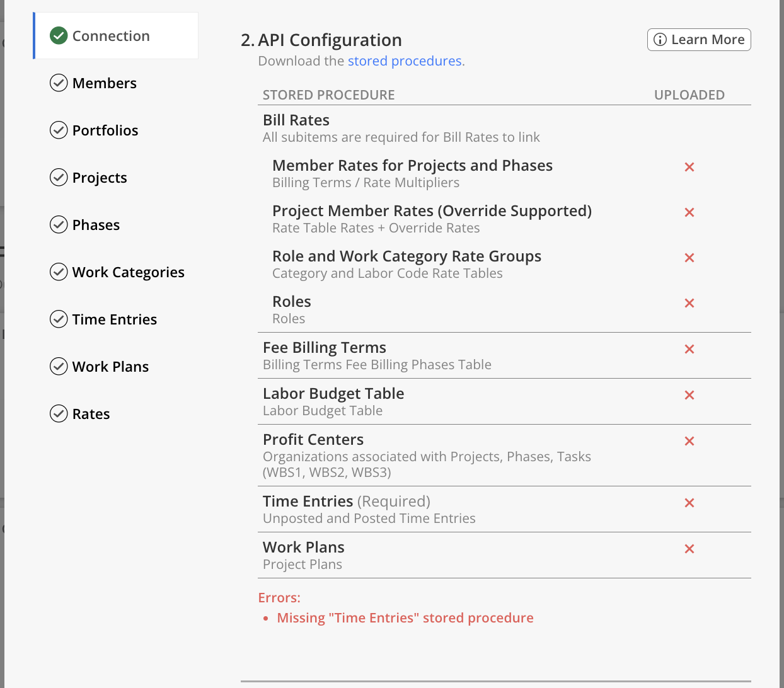The image size is (784, 688).
Task: Click the Learn More button
Action: click(x=699, y=40)
